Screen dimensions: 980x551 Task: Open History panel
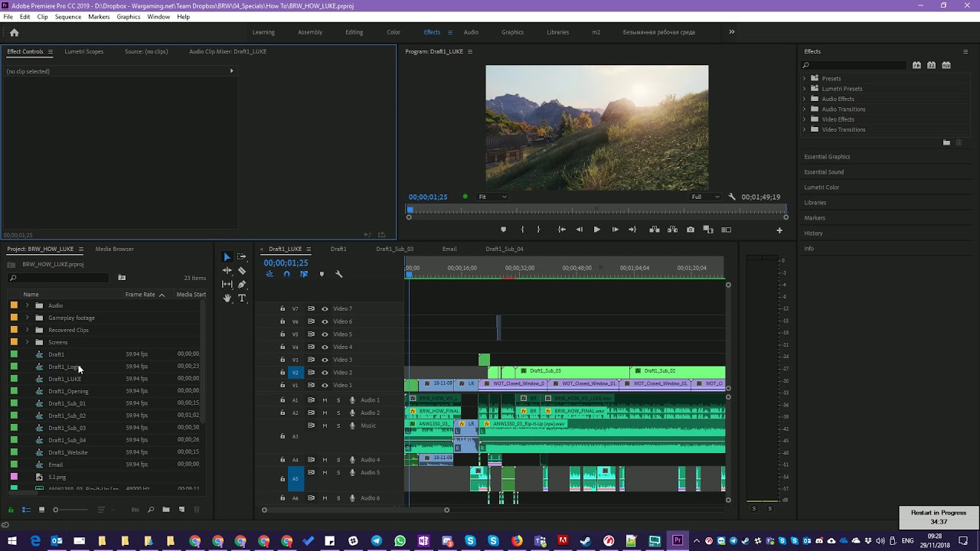coord(813,233)
